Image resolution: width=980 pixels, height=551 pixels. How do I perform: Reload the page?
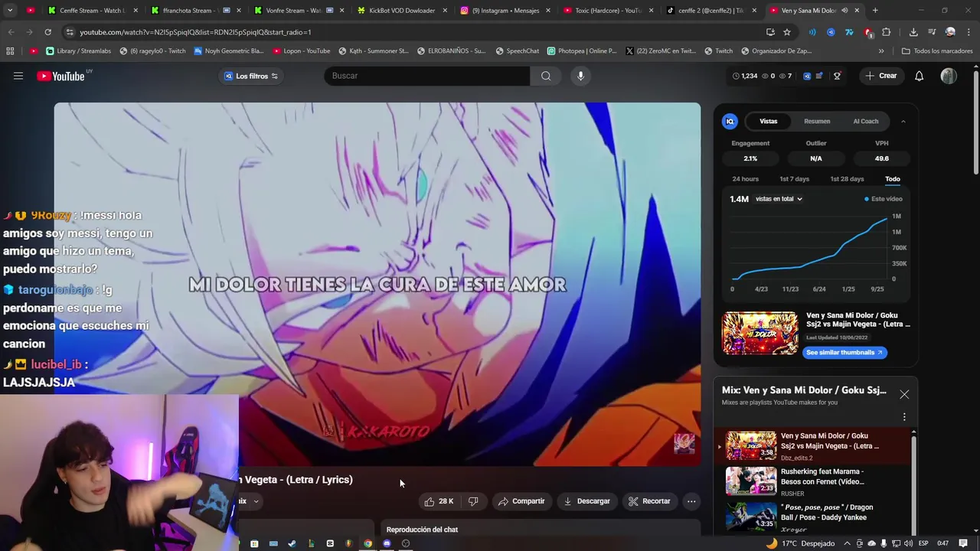[47, 32]
